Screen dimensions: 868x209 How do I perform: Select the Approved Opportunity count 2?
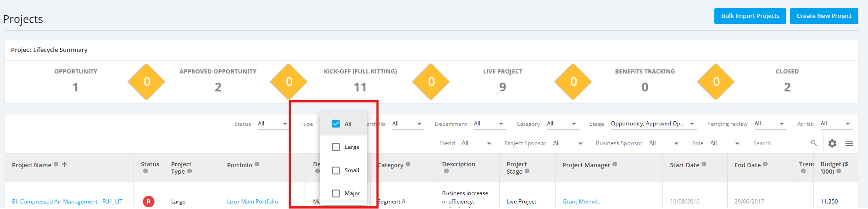218,87
